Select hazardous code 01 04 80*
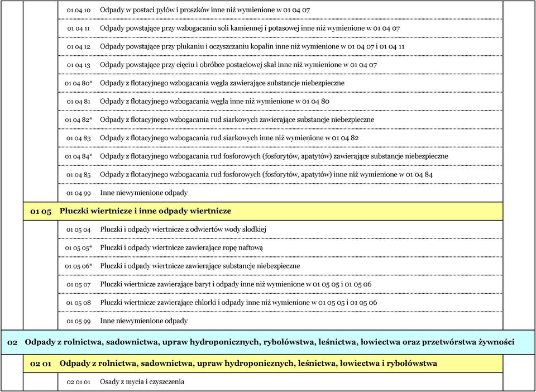The image size is (536, 392). (79, 83)
